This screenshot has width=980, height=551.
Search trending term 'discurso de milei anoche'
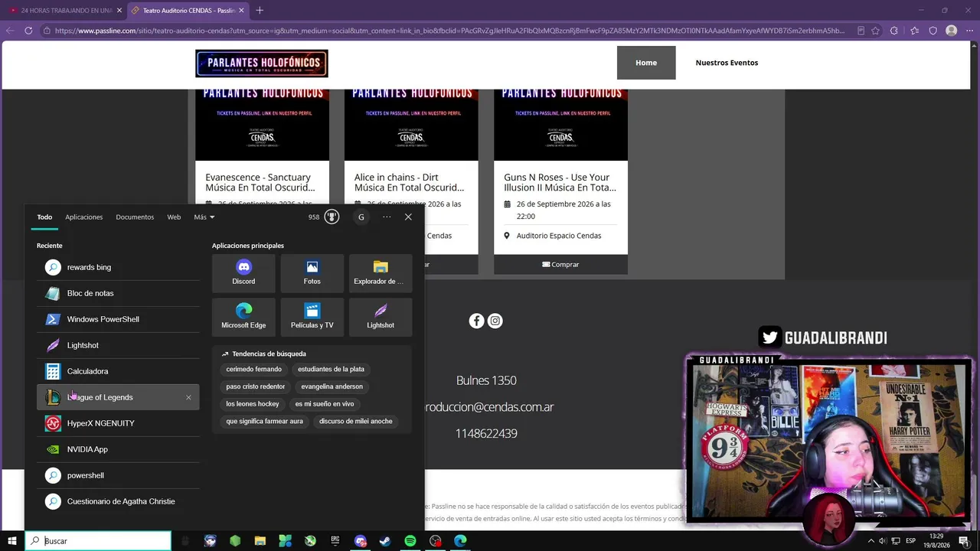355,421
